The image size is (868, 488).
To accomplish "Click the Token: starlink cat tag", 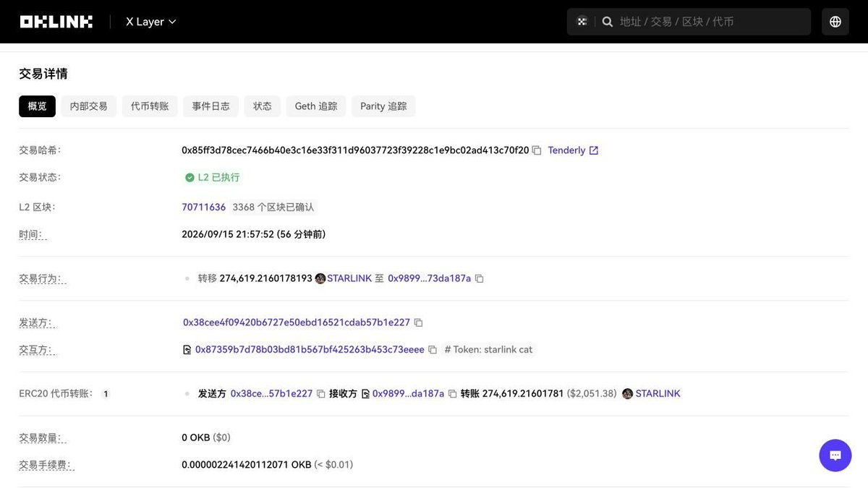I will [488, 350].
